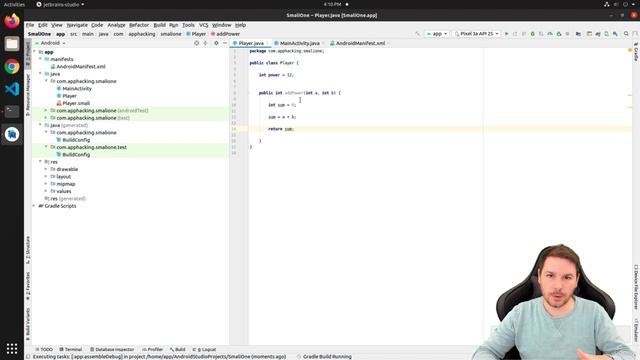The image size is (640, 360).
Task: Click the Android Studio icon in the dock
Action: (x=12, y=134)
